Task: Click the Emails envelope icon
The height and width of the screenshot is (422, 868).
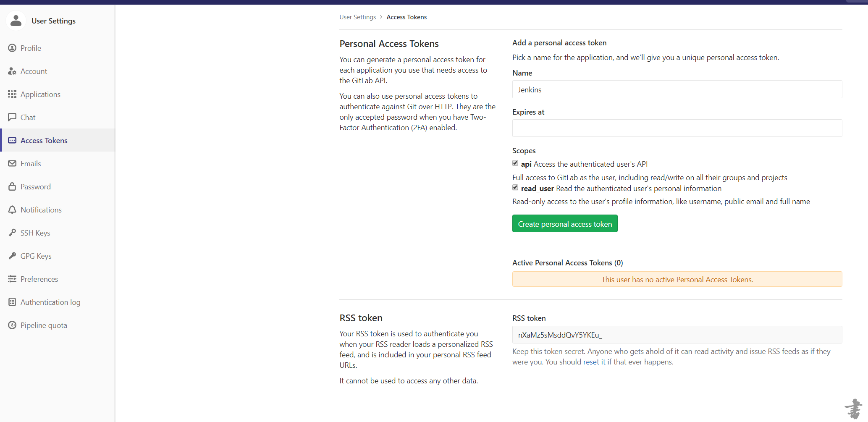Action: pyautogui.click(x=12, y=163)
